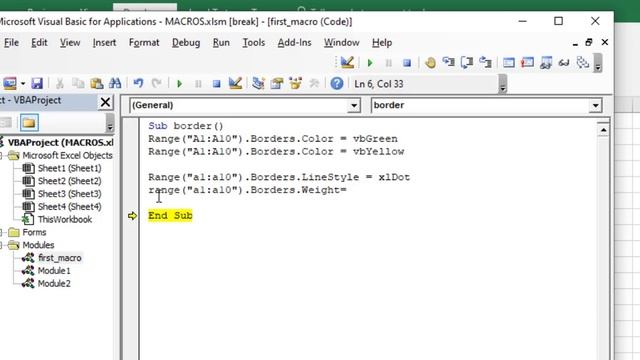This screenshot has width=640, height=360.
Task: Collapse the Microsoft Excel Objects folder
Action: [1, 156]
